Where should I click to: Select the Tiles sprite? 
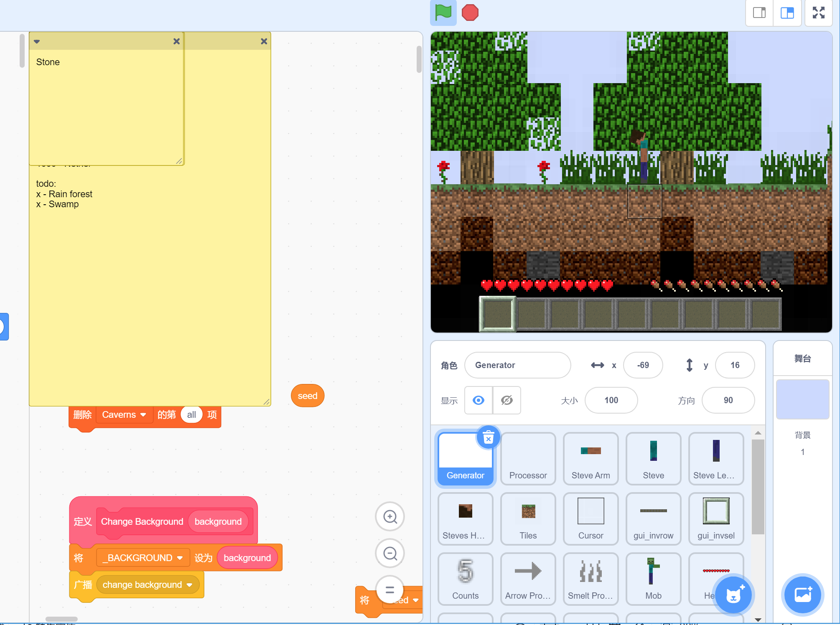click(x=528, y=519)
